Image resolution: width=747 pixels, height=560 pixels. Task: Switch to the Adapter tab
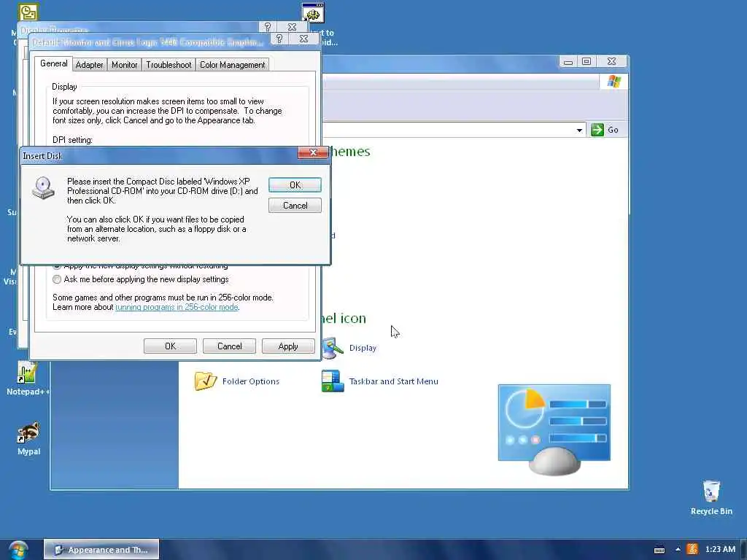pos(89,65)
